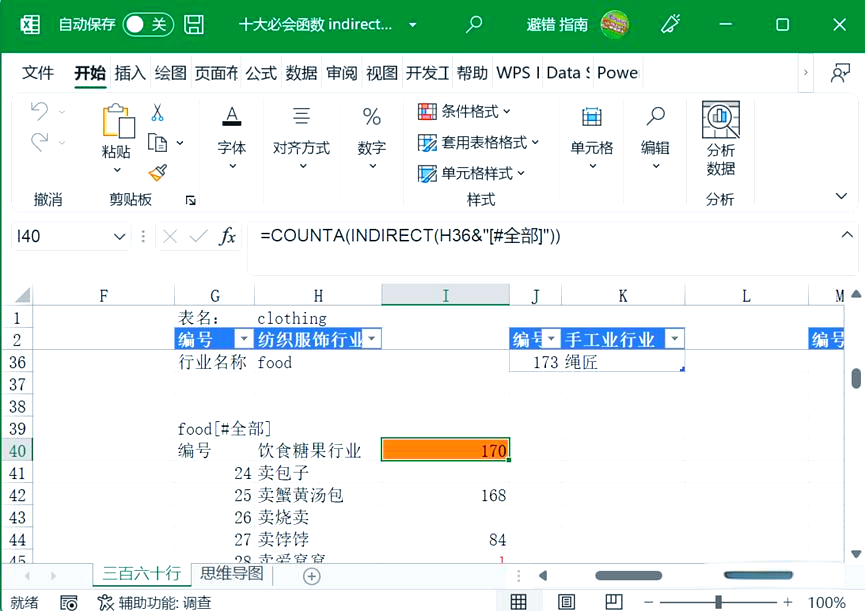Click the vertical scrollbar thumb
The width and height of the screenshot is (865, 611).
[x=856, y=378]
